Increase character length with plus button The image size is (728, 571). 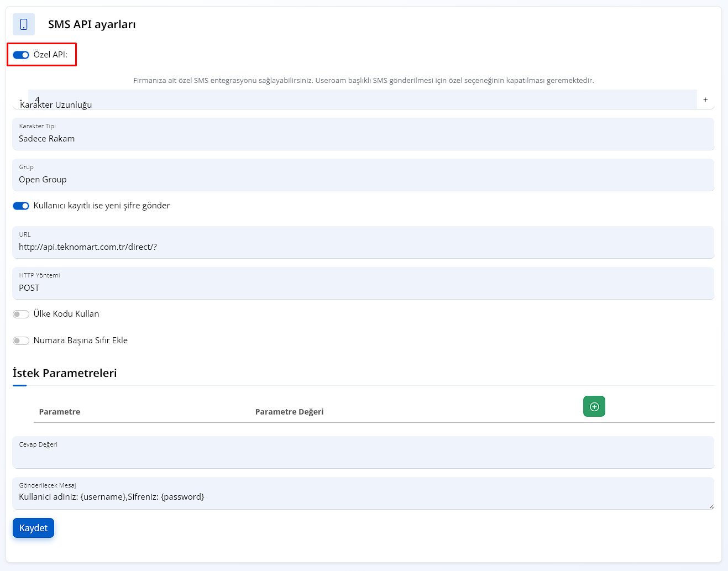(705, 99)
